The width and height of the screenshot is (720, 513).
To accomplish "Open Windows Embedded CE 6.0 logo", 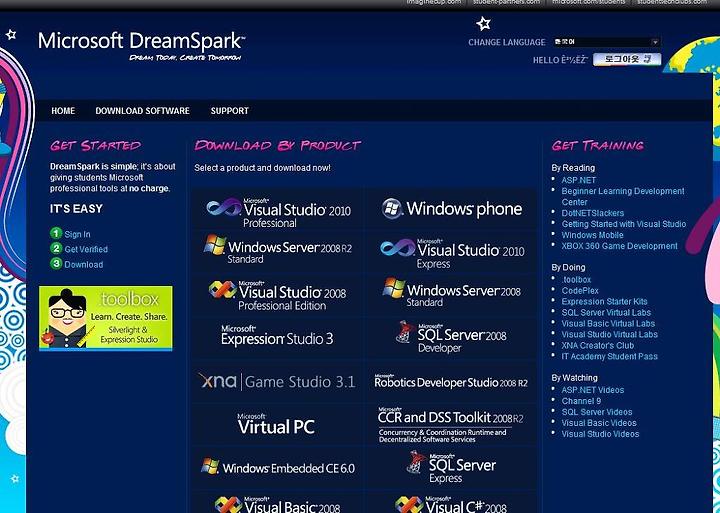I will (x=278, y=467).
